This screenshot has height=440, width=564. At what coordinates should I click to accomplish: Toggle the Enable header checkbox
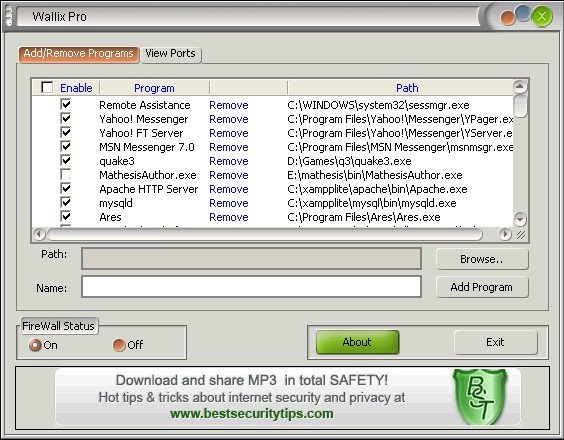(47, 87)
